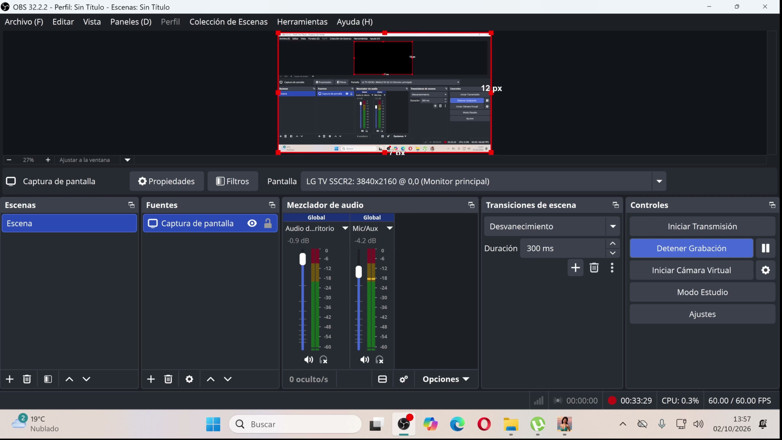Mute the desktop audio channel

click(309, 359)
